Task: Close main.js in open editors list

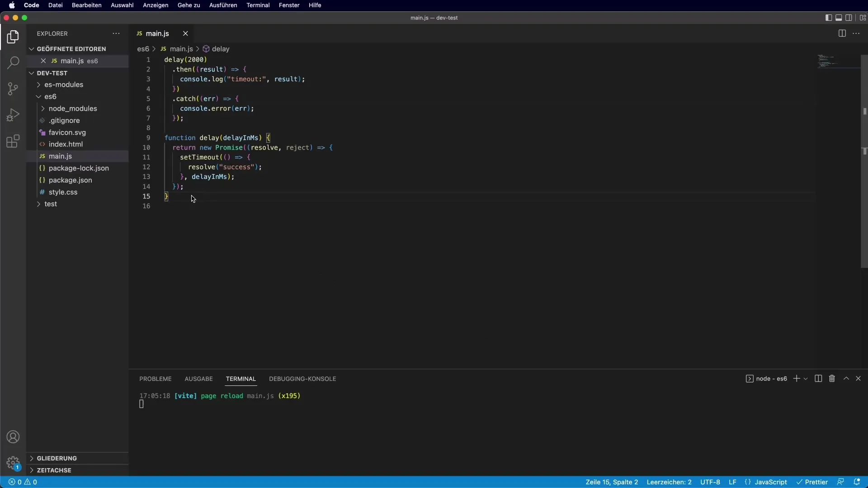Action: pos(43,61)
